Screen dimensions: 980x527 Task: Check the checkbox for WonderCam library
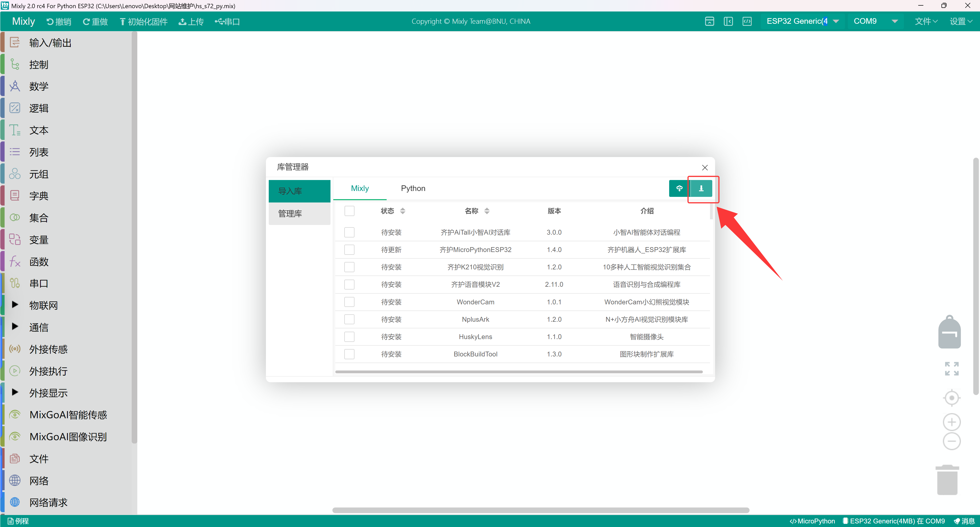point(349,302)
